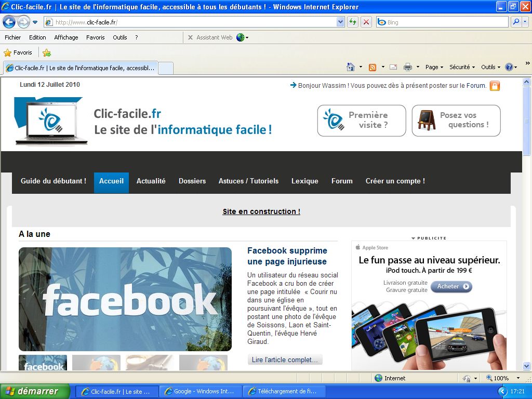Switch to Téléchargement de fi... taskbar window

pos(284,392)
